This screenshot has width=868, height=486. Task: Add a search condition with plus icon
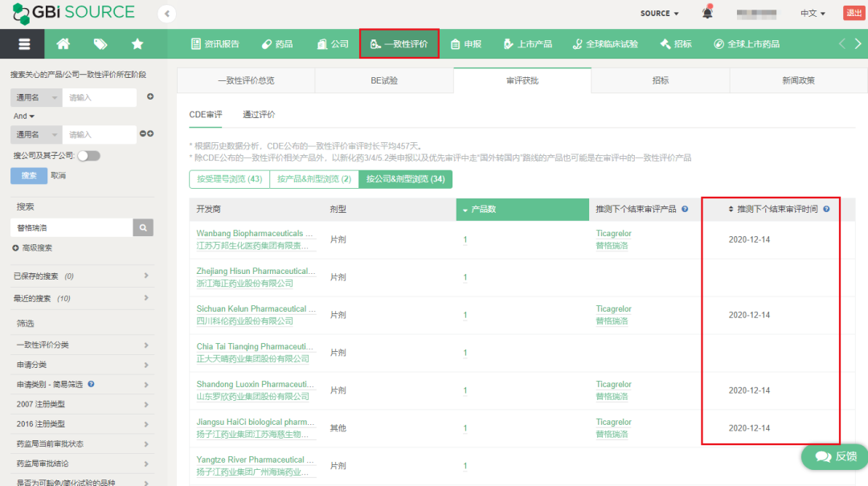click(x=150, y=97)
